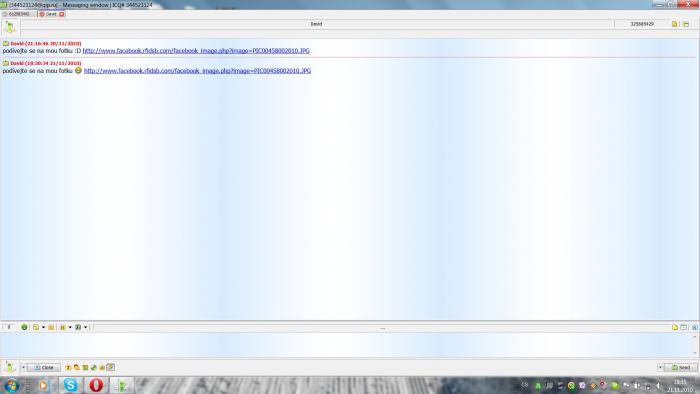
Task: Click the highlighted last icon in bottom toolbar
Action: pos(111,367)
